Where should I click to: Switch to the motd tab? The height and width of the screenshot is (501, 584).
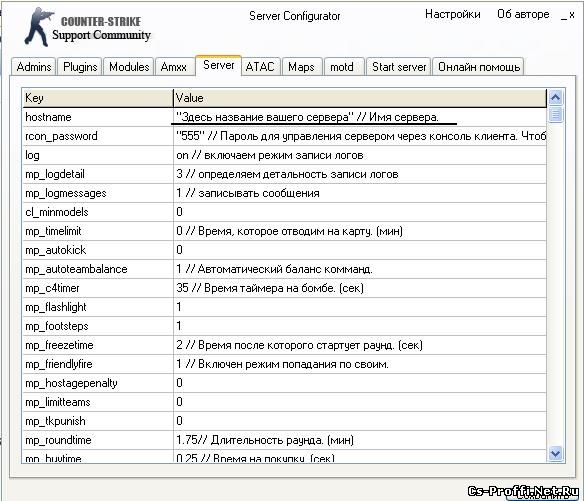pos(342,67)
